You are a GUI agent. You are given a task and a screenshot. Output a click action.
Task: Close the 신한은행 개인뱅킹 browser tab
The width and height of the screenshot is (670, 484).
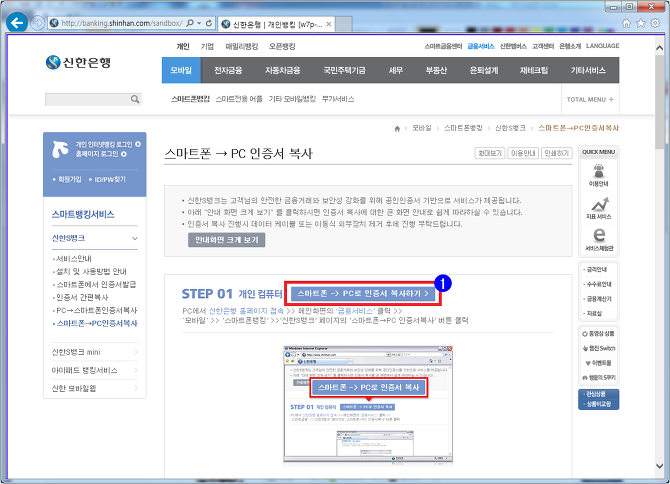329,24
